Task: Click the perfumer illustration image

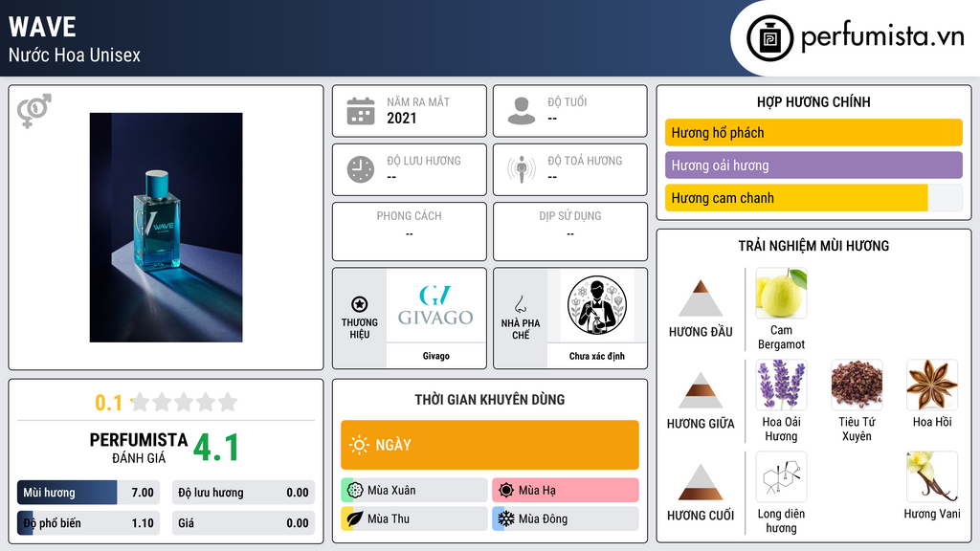Action: (x=597, y=305)
